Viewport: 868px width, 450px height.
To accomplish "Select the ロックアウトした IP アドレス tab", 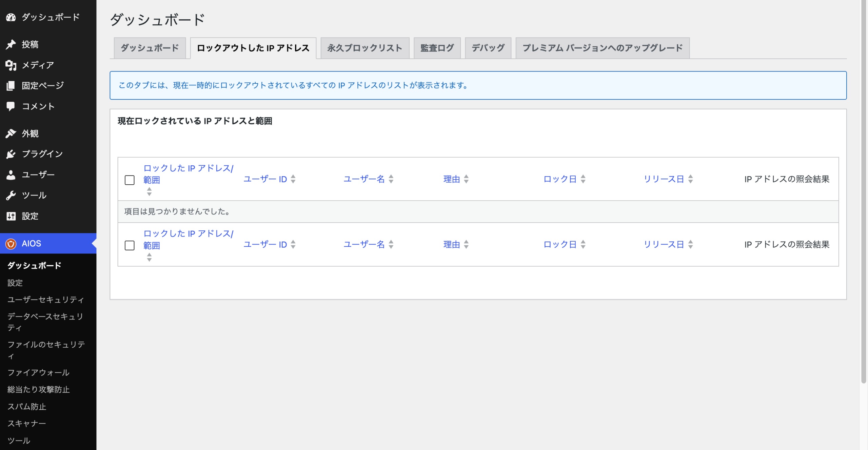I will point(253,48).
